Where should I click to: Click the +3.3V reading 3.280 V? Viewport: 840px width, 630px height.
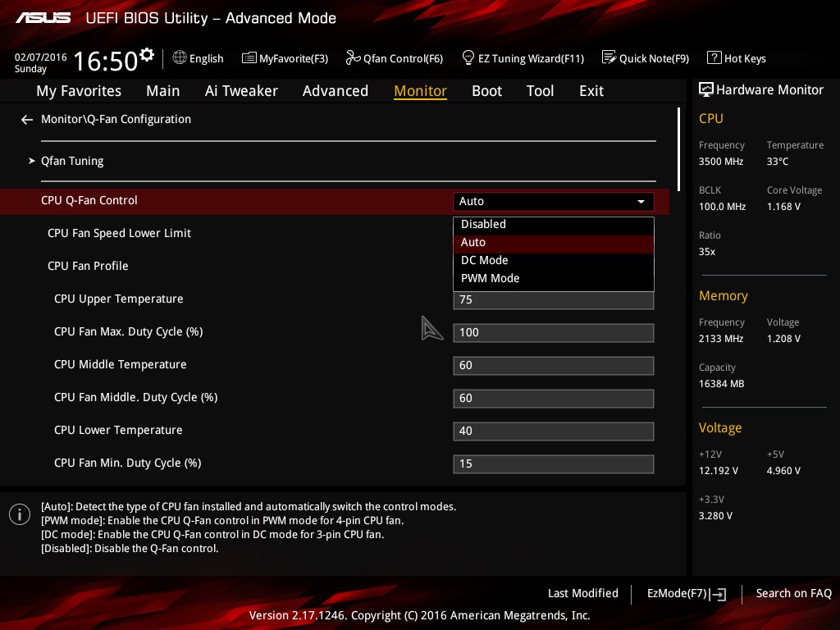tap(715, 515)
